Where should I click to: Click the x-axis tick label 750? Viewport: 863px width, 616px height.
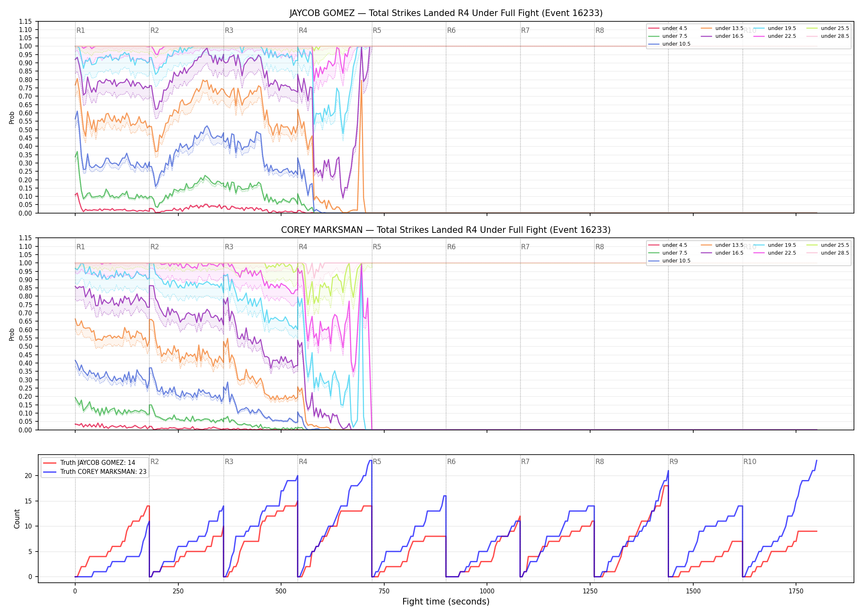[384, 591]
